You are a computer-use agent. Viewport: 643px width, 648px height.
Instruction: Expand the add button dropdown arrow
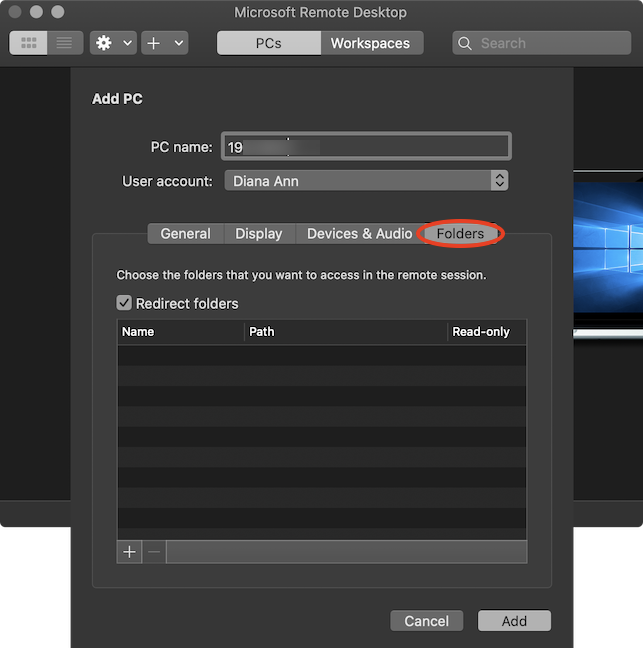pyautogui.click(x=179, y=43)
